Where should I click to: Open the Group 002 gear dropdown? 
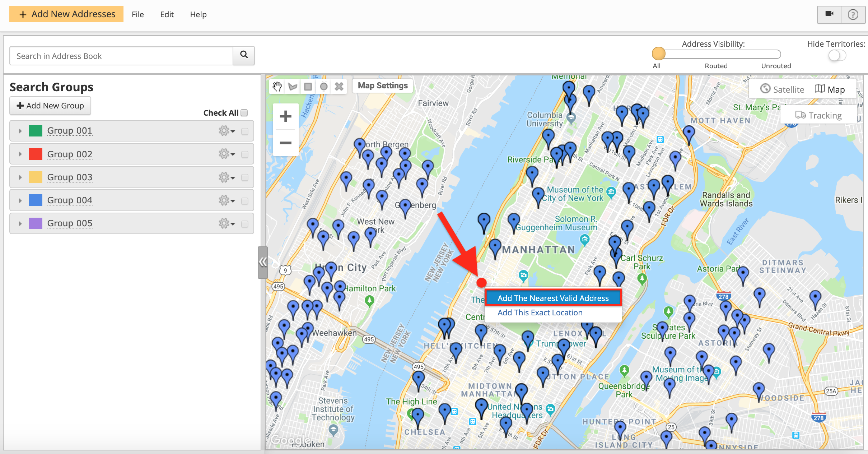(227, 154)
